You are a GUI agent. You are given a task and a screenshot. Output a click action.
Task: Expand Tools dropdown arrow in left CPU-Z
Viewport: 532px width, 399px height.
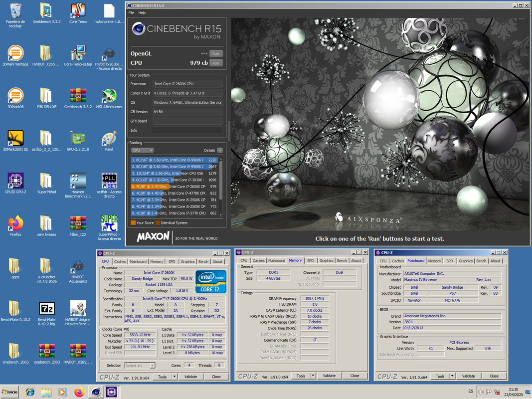[x=175, y=377]
